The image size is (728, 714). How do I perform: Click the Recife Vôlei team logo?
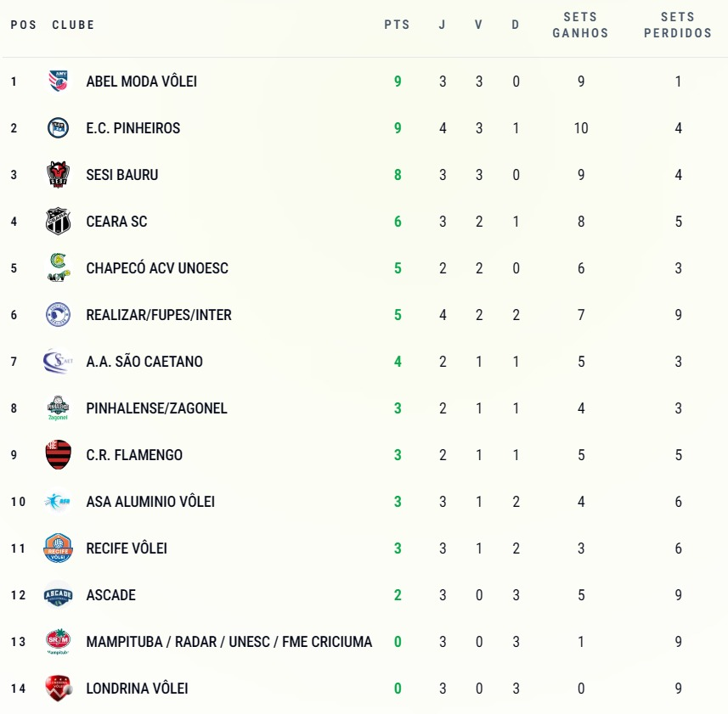click(58, 548)
